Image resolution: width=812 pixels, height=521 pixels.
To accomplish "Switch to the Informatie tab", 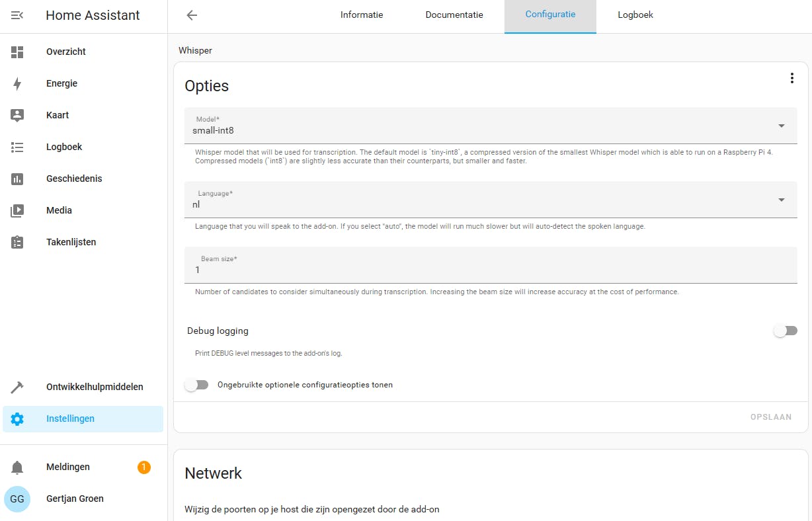I will 362,15.
